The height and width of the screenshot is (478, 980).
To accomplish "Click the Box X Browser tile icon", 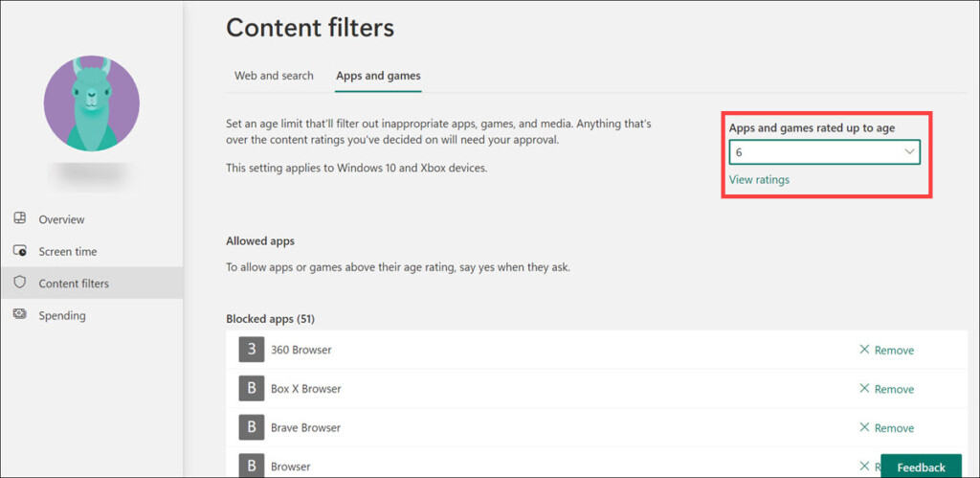I will click(x=251, y=389).
